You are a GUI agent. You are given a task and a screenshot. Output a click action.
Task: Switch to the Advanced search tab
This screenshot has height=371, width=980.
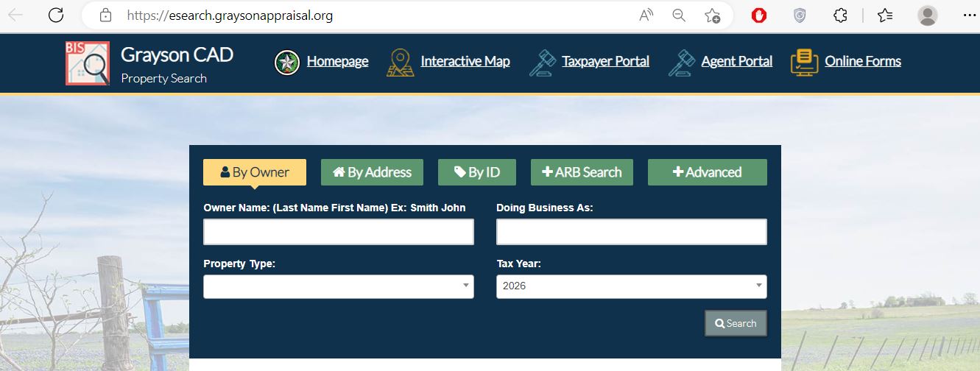click(x=707, y=172)
